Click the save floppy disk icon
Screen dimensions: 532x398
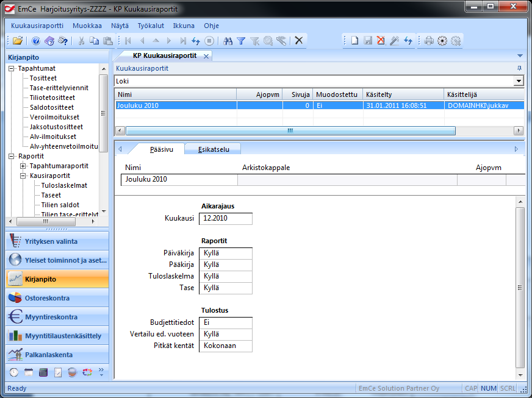pos(368,41)
